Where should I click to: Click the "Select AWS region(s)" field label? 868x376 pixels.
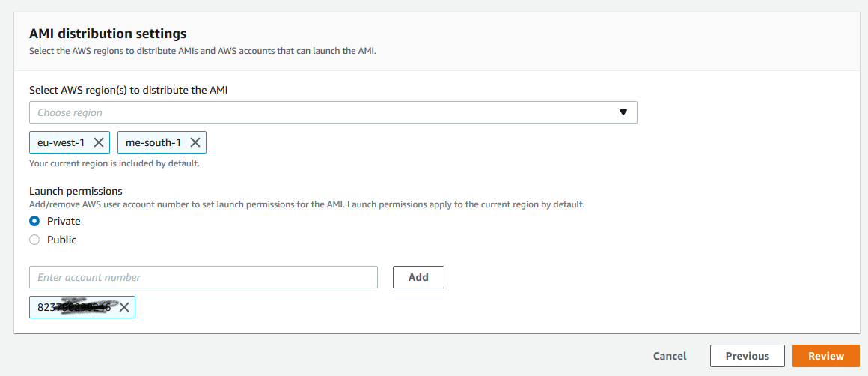[128, 90]
